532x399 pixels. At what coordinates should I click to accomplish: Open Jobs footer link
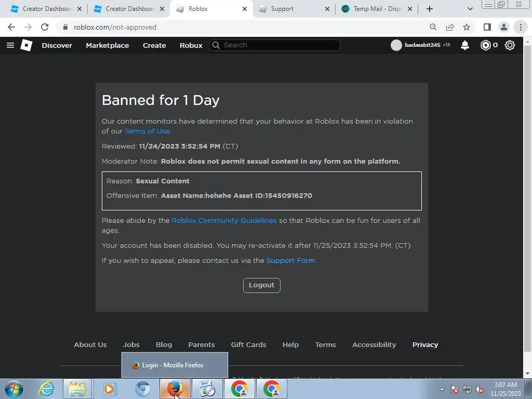(131, 345)
